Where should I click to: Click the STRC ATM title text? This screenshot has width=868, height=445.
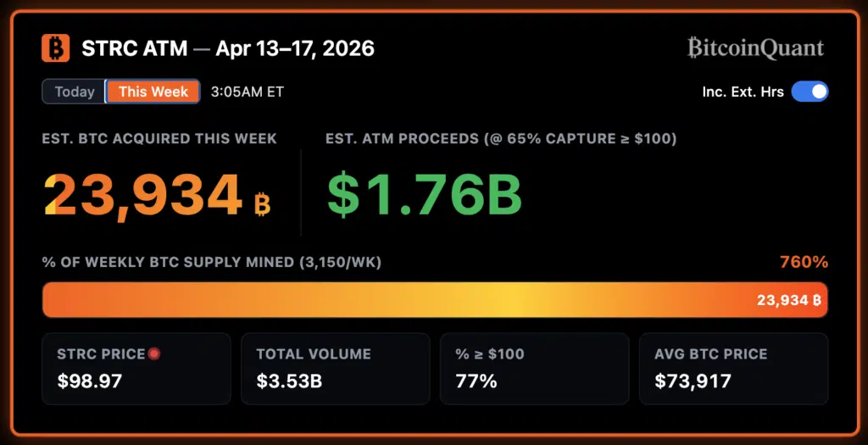pos(134,48)
